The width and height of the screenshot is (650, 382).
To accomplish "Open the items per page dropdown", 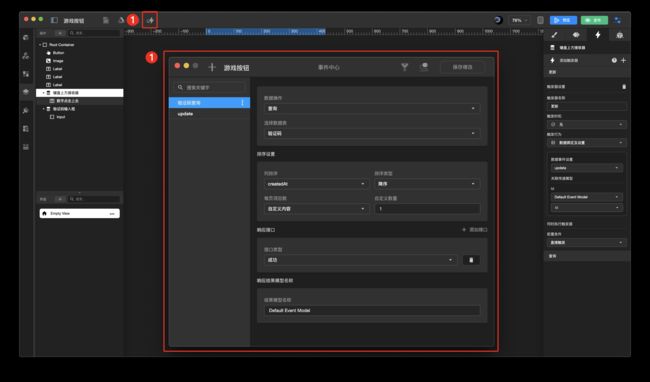I will click(x=316, y=209).
